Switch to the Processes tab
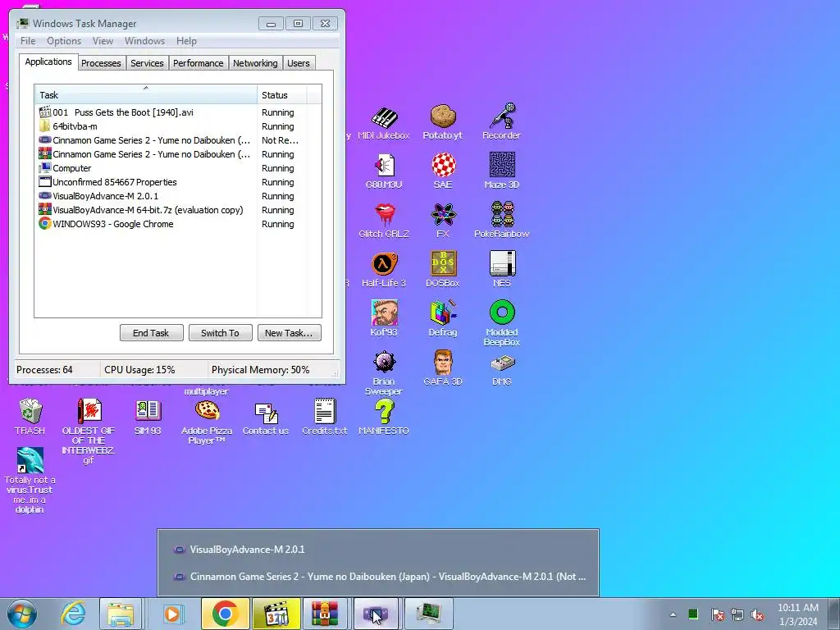 coord(101,62)
